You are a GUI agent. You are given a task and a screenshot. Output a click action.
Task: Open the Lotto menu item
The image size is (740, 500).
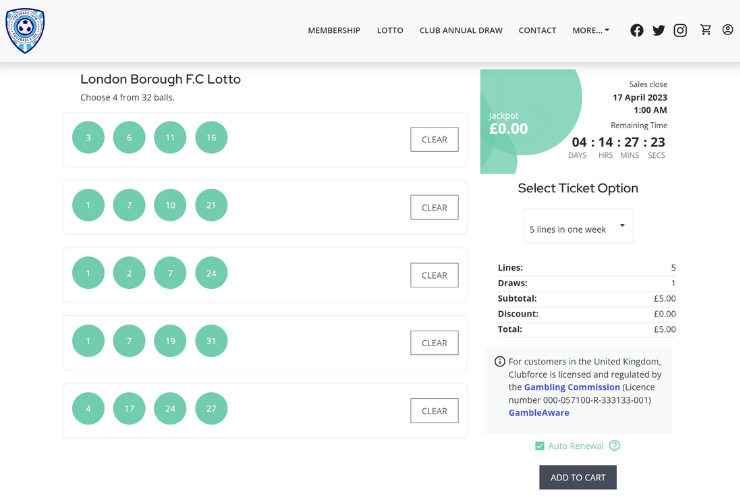[390, 30]
